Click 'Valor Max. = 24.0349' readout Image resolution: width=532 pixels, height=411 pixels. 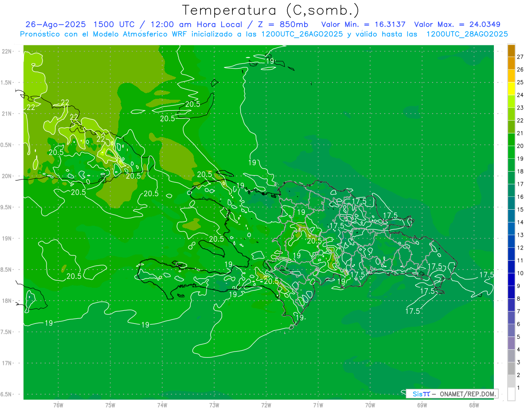(x=458, y=24)
